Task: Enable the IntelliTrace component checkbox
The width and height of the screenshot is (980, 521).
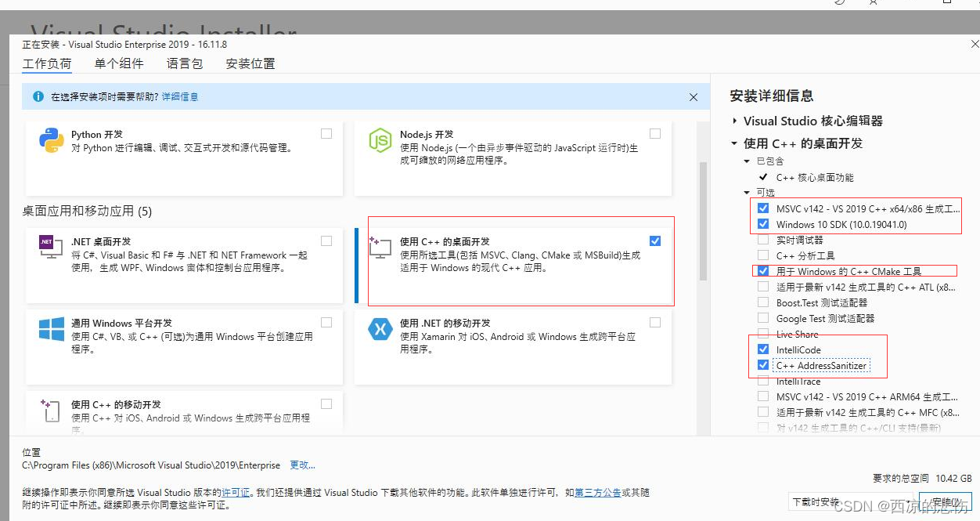Action: (763, 381)
